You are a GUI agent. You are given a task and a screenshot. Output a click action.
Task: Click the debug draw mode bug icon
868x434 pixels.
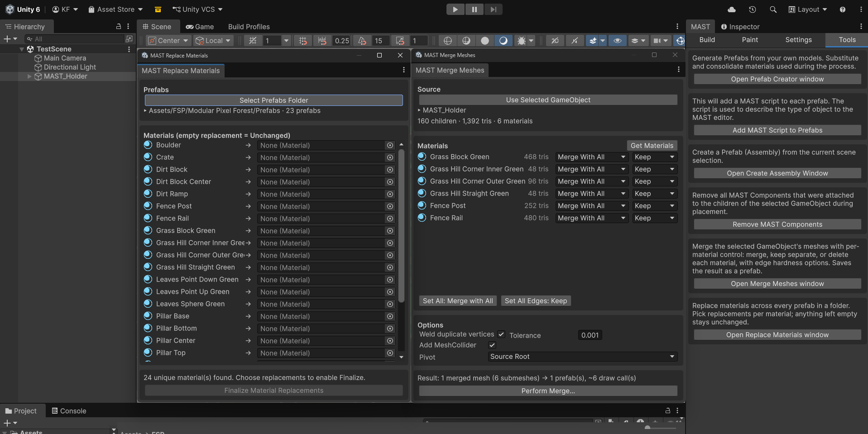click(522, 41)
